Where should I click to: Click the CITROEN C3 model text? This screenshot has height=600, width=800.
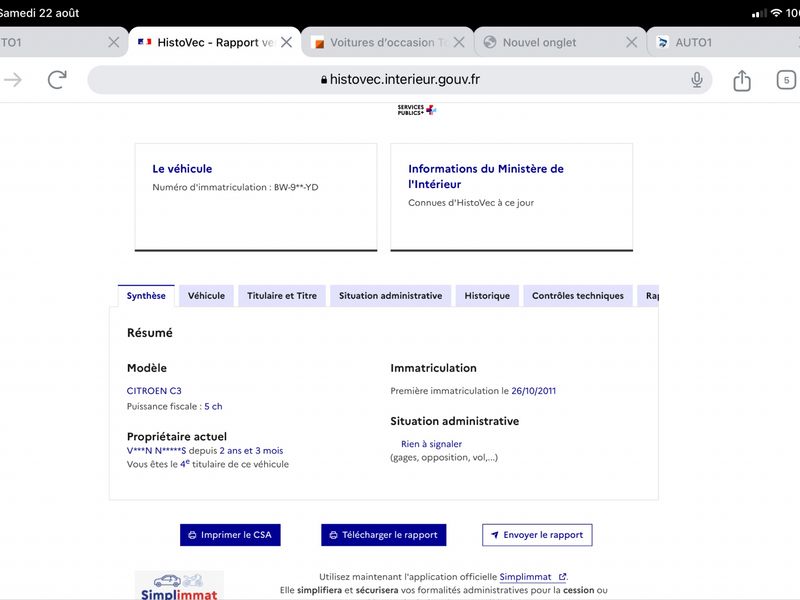tap(154, 391)
